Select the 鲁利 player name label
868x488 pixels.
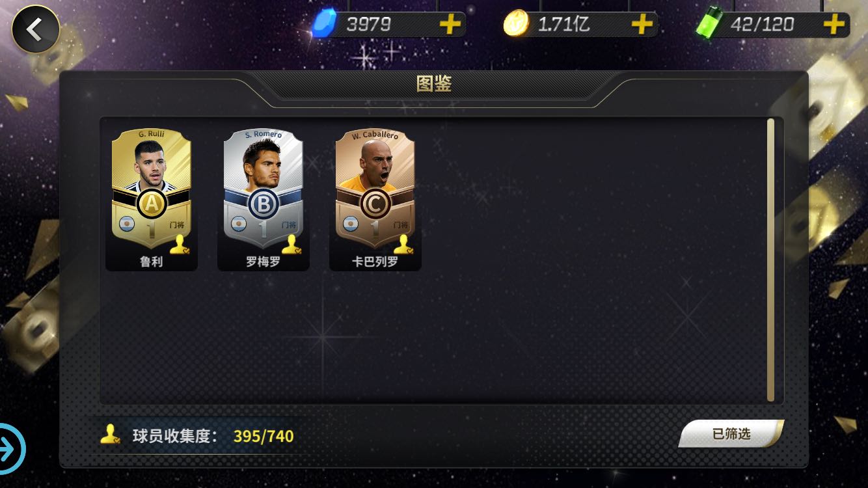pyautogui.click(x=152, y=262)
